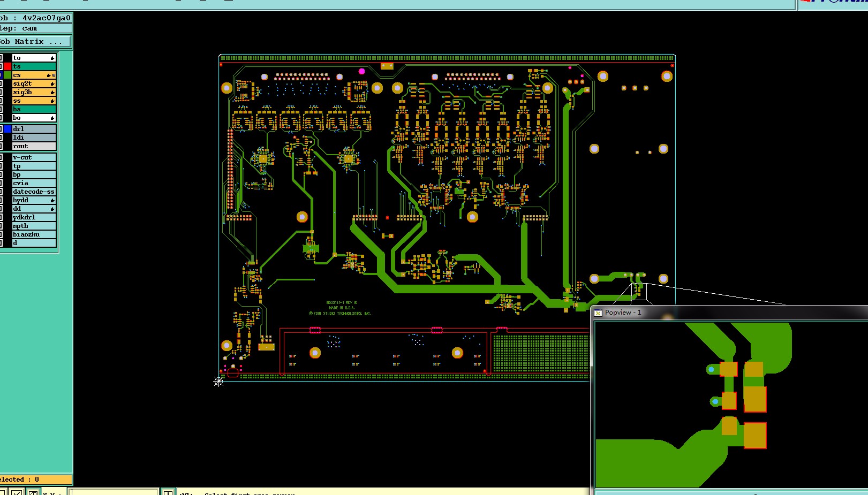Click the pointer icon on the 'to' layer
The image size is (868, 495).
tap(52, 58)
